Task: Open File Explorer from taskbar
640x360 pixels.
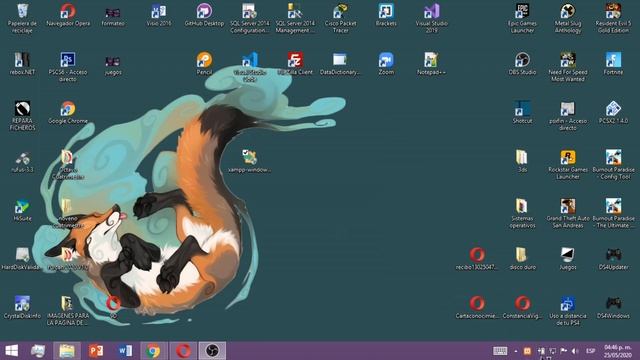Action: pyautogui.click(x=67, y=351)
